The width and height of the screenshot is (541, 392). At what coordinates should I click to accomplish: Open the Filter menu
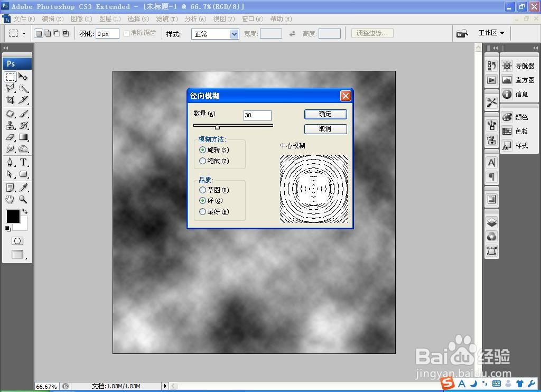166,18
